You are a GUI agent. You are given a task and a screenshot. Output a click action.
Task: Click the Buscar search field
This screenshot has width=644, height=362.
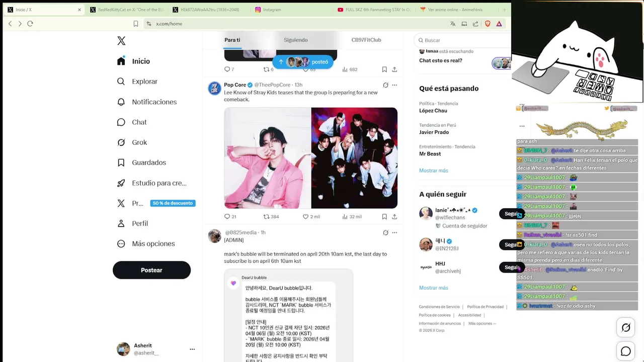coord(463,40)
